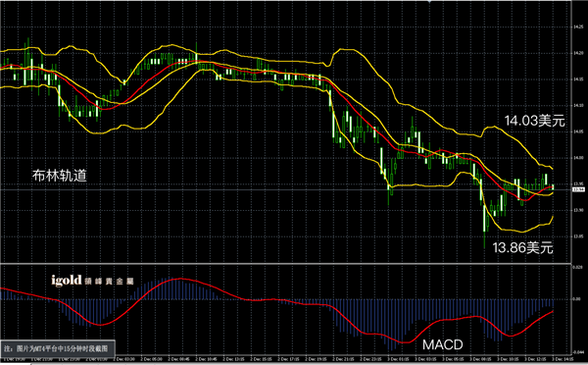Click the 14.03美元 price annotation
Image resolution: width=588 pixels, height=365 pixels.
coord(534,121)
